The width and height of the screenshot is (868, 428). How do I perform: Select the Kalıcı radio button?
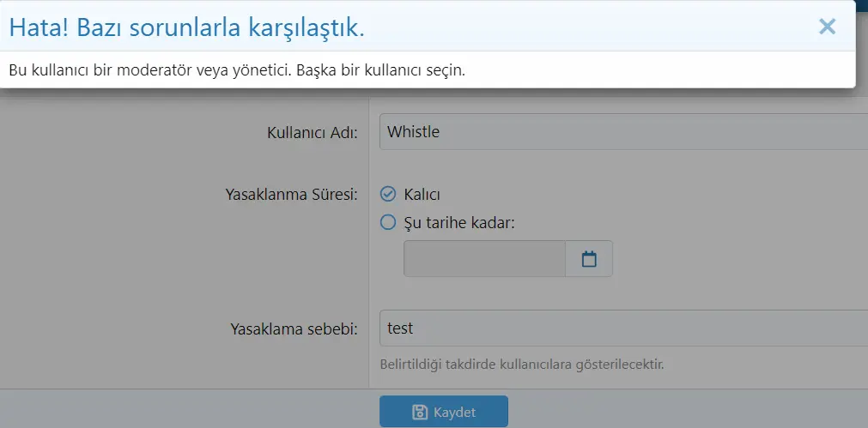point(388,194)
